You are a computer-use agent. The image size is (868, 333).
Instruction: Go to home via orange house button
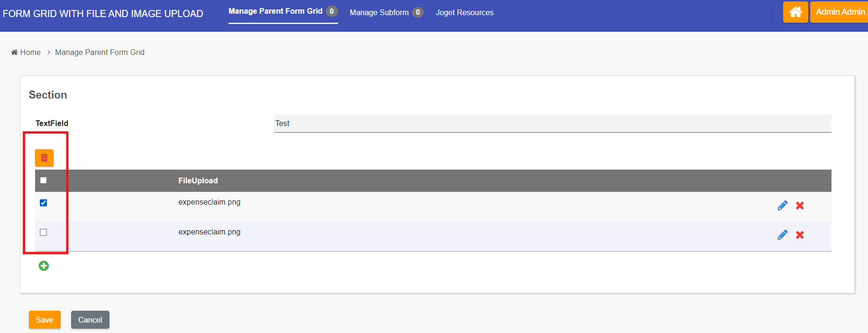click(x=795, y=12)
